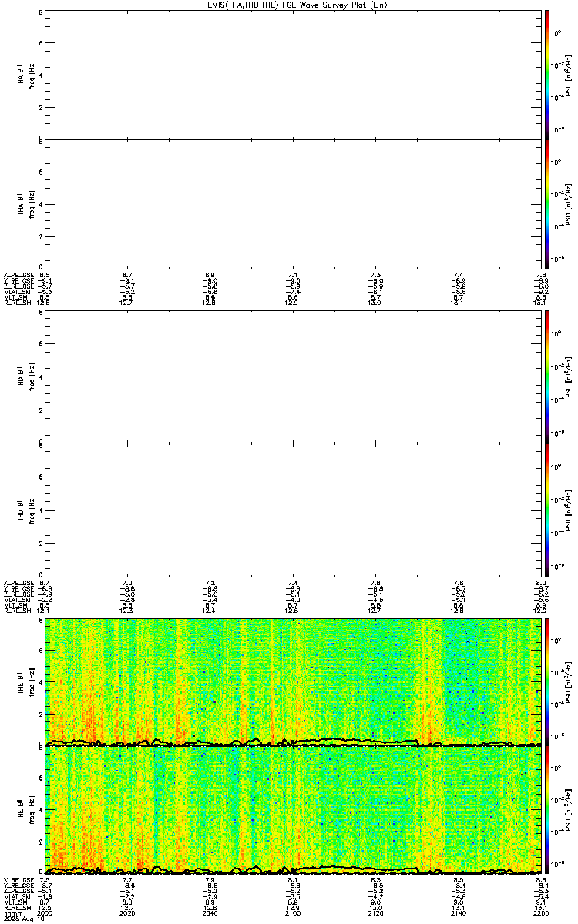Click the color bar beside the THD B|| panel
The width and height of the screenshot is (578, 924).
(547, 510)
